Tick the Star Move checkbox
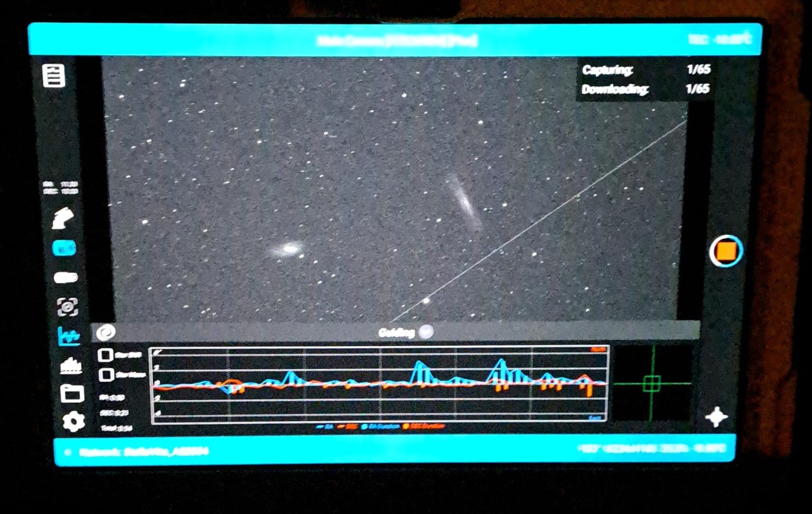The height and width of the screenshot is (514, 812). [x=106, y=375]
